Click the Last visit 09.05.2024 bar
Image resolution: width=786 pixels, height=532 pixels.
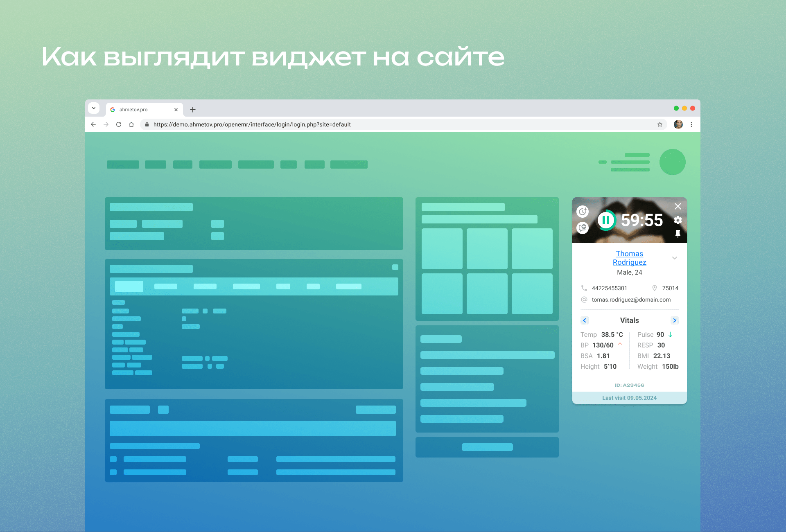click(x=630, y=398)
